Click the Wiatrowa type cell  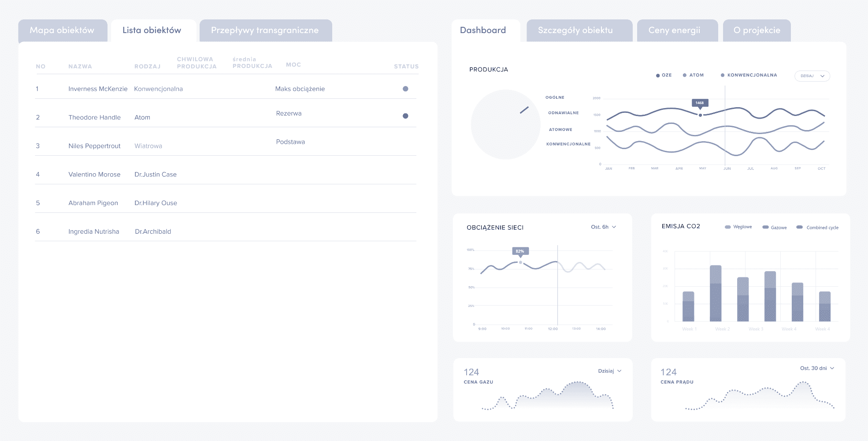(x=148, y=146)
